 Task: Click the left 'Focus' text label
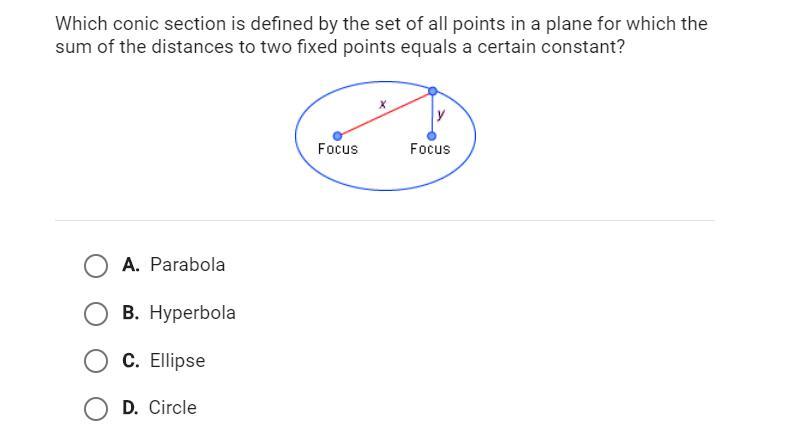(x=338, y=149)
